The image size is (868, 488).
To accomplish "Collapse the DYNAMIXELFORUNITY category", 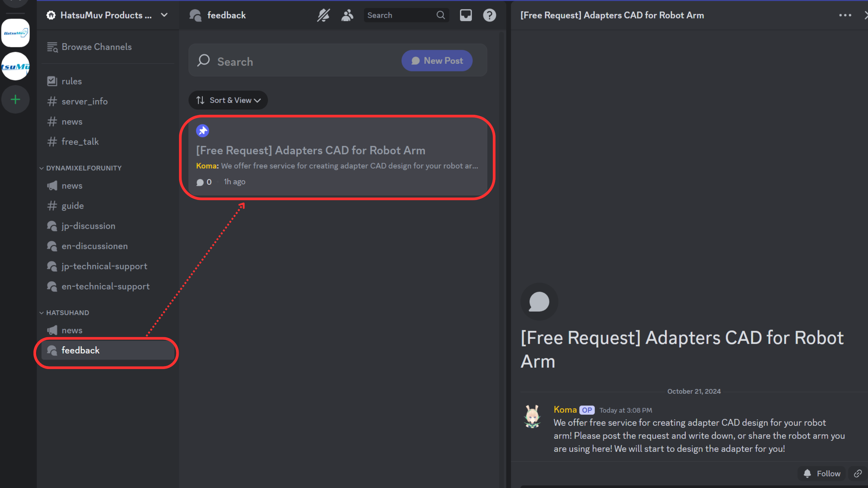I will 83,168.
